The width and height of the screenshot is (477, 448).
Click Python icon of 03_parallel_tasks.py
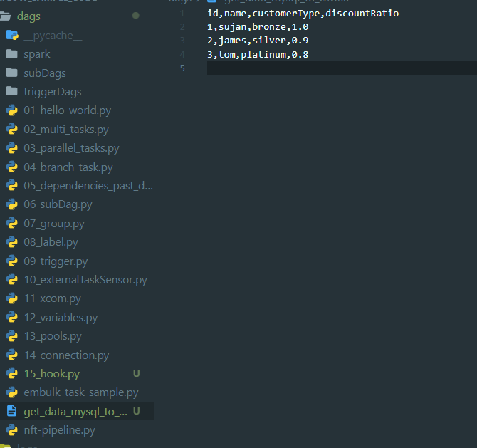click(x=12, y=148)
